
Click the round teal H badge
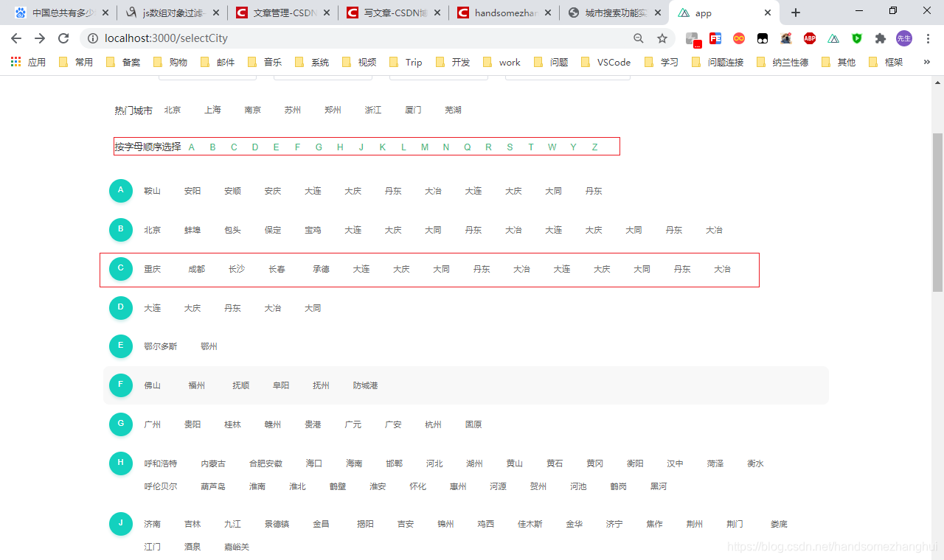[x=120, y=463]
